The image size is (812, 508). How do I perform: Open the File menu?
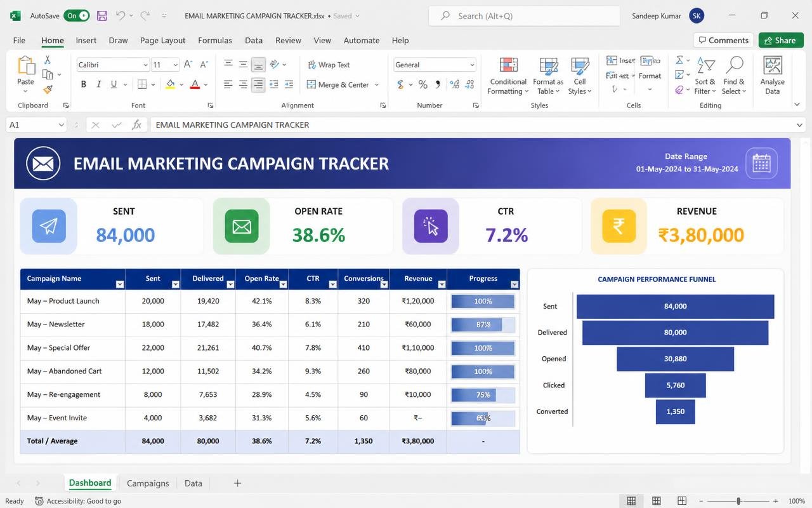point(19,40)
